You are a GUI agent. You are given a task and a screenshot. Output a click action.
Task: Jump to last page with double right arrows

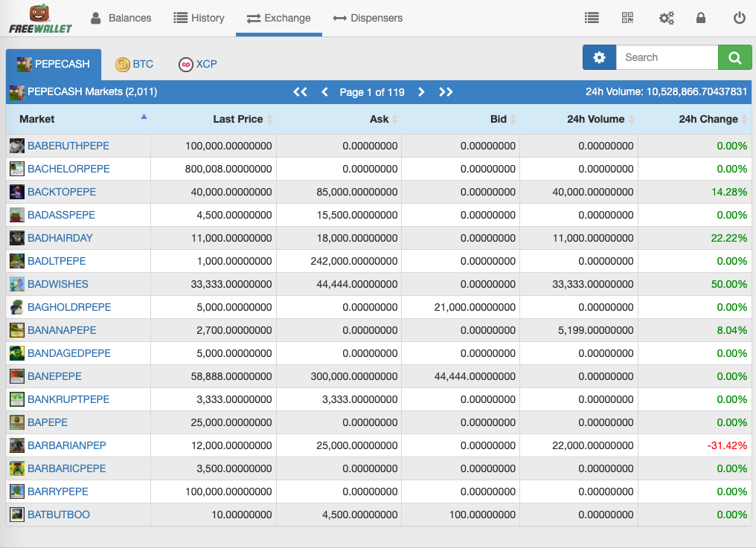pos(446,91)
